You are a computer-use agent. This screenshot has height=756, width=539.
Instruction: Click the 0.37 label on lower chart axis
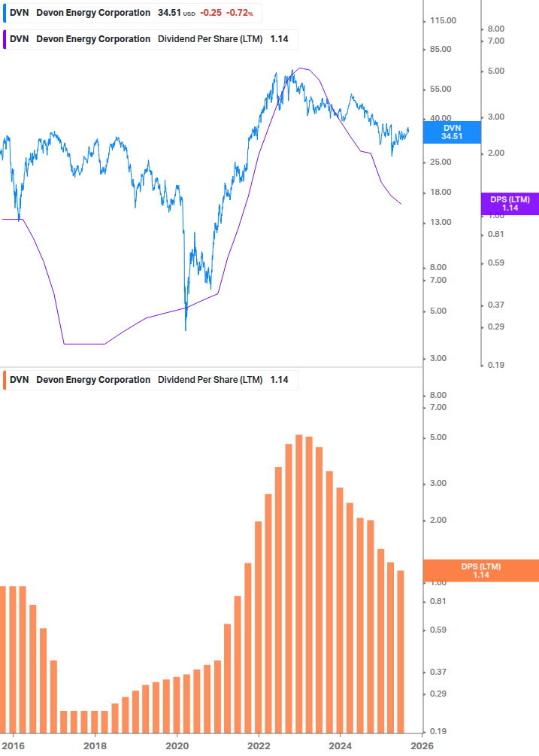click(438, 672)
